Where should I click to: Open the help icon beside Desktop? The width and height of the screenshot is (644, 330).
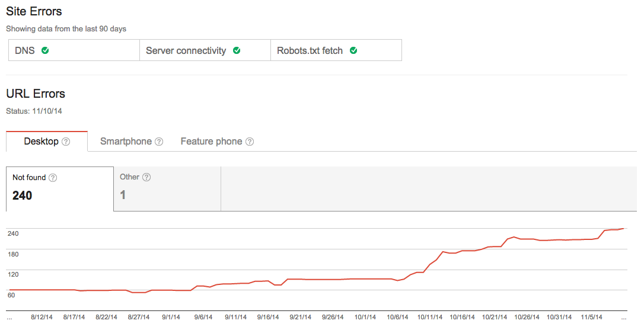(66, 142)
